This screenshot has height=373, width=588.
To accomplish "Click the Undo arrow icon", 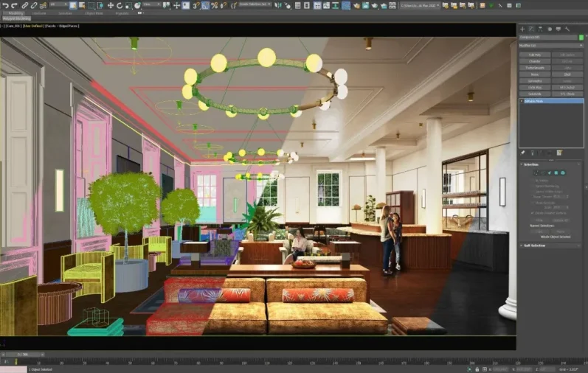I will tap(4, 5).
